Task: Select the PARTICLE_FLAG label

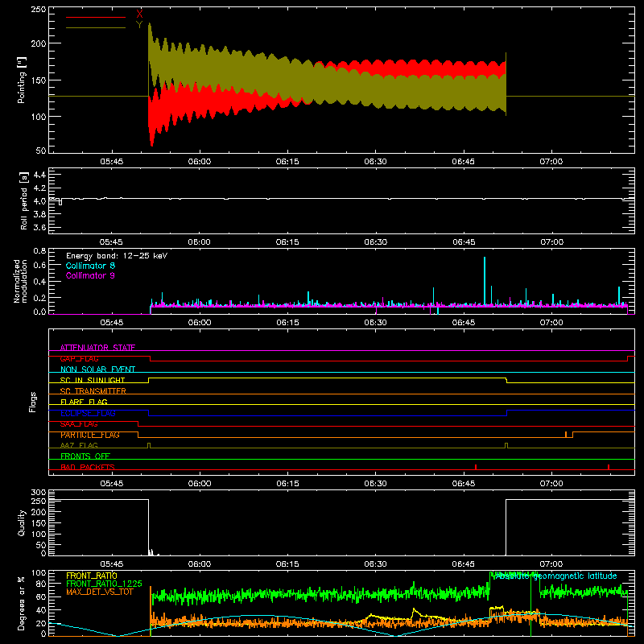Action: point(90,435)
